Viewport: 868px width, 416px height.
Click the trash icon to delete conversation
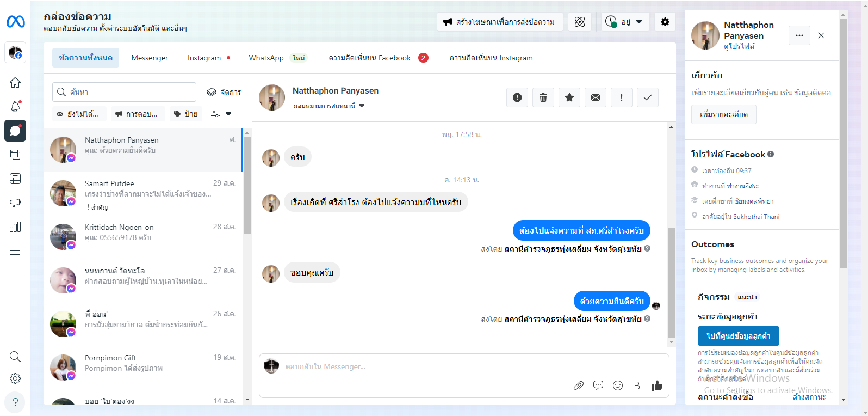(x=543, y=97)
